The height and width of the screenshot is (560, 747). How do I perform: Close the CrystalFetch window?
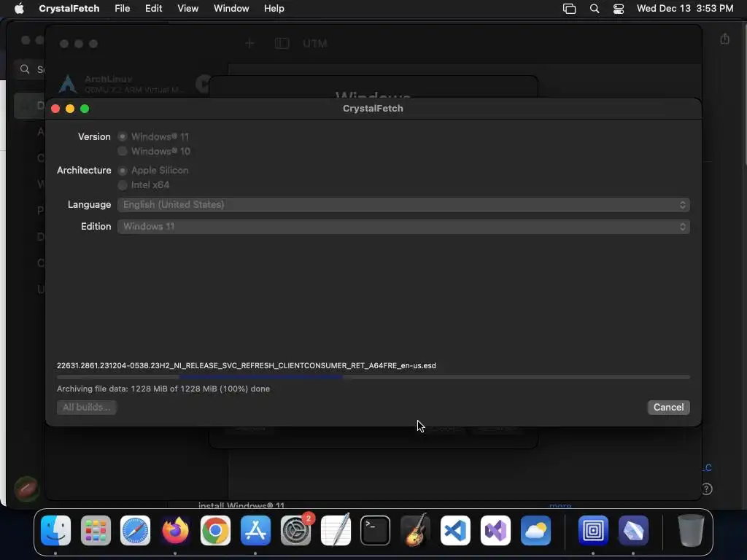click(55, 109)
